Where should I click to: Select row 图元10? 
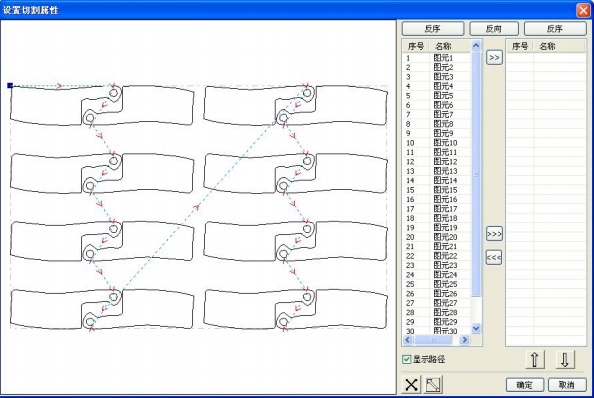click(437, 143)
